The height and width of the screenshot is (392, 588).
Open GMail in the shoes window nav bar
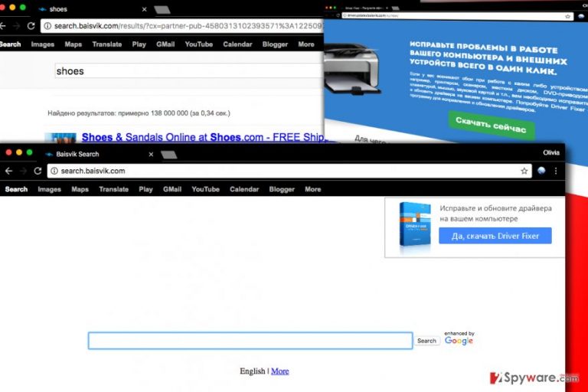(165, 44)
